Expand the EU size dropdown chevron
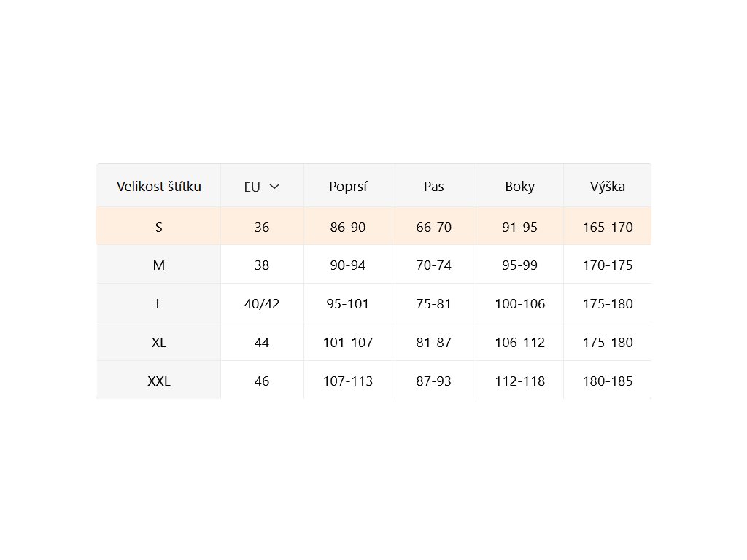Screen dimensions: 747x560 pyautogui.click(x=274, y=187)
